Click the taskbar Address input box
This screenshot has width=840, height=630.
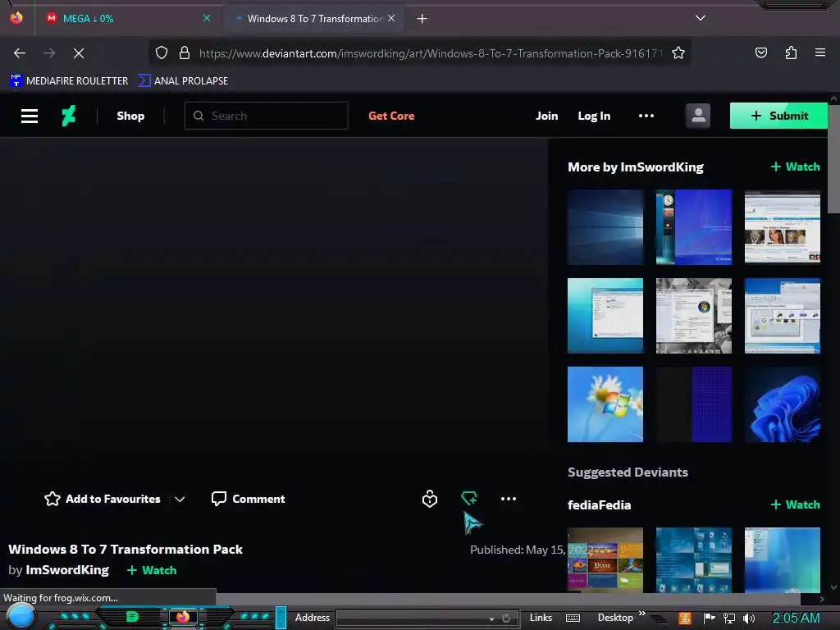411,619
